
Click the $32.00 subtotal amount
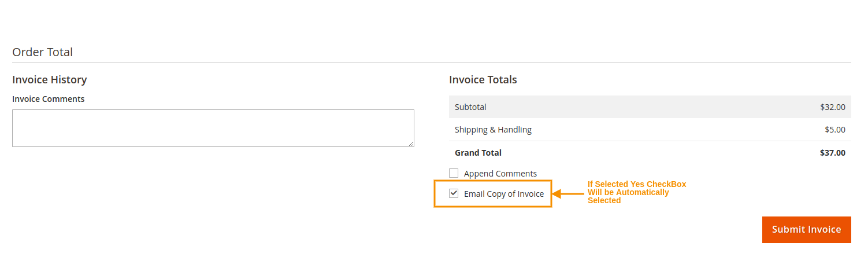point(832,107)
